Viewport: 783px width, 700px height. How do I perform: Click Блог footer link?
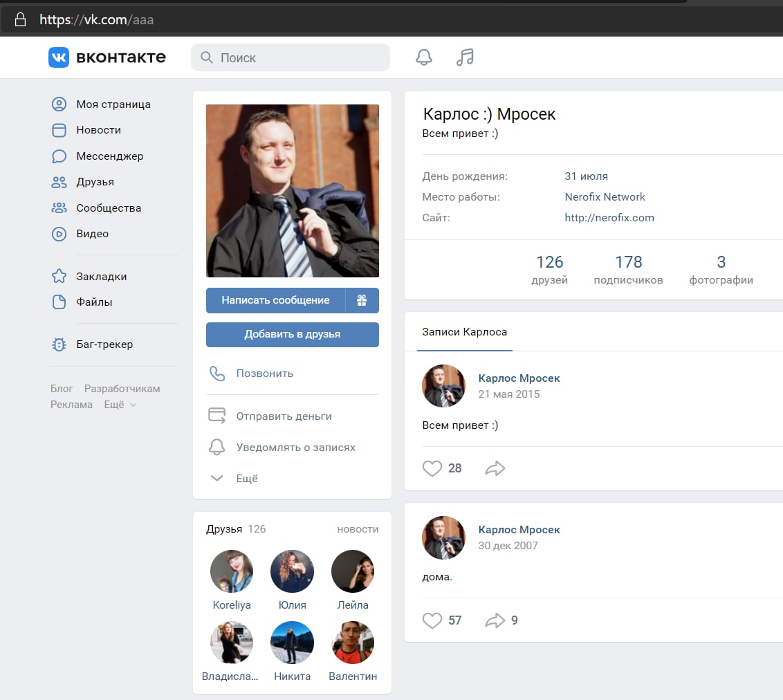pyautogui.click(x=62, y=389)
